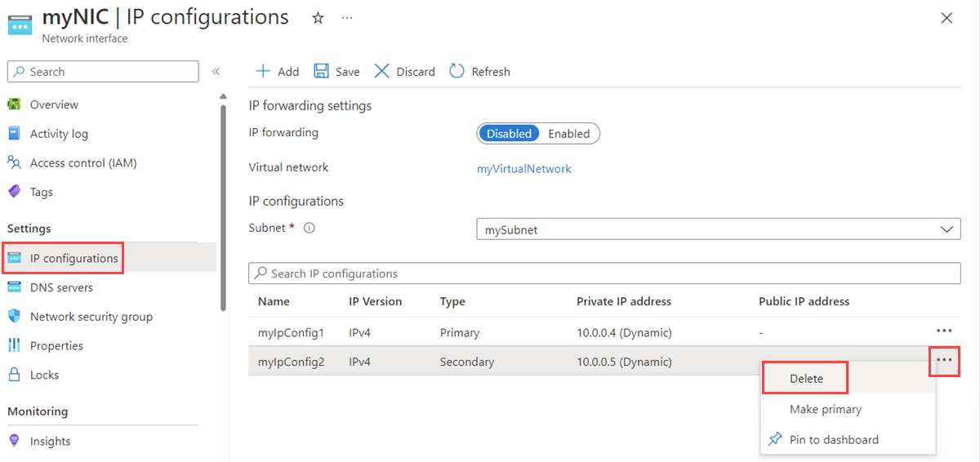Open the ellipsis menu for myIpConfig1
The image size is (980, 462).
944,331
